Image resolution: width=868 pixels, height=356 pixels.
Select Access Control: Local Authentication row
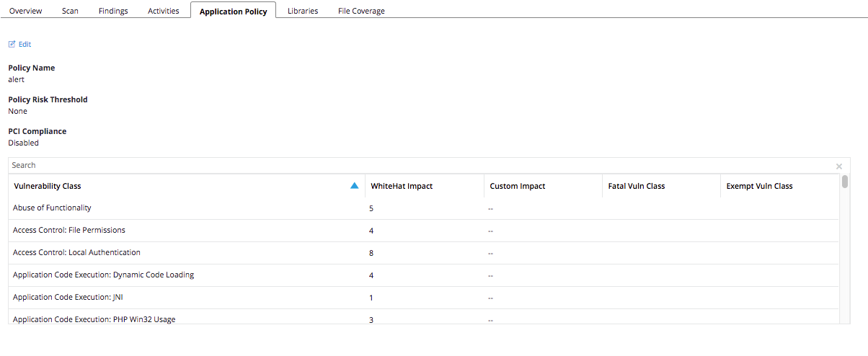pos(424,253)
